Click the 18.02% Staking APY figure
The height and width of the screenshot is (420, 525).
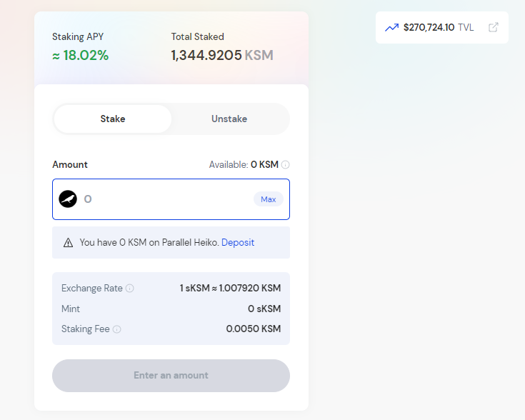(x=80, y=56)
